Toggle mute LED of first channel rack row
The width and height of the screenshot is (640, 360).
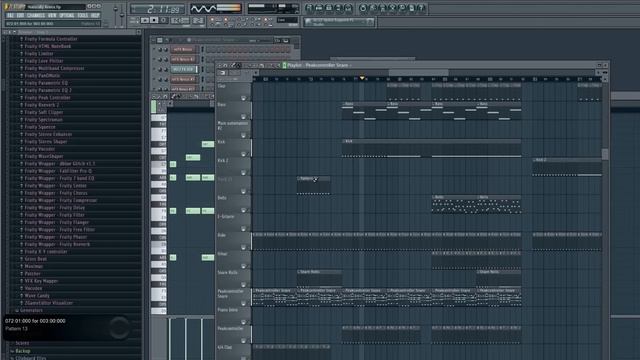155,49
